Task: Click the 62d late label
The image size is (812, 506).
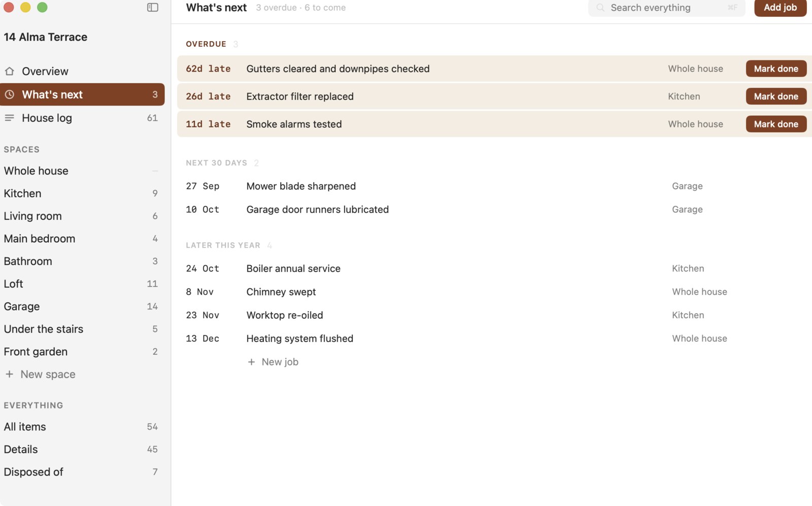Action: [x=208, y=69]
